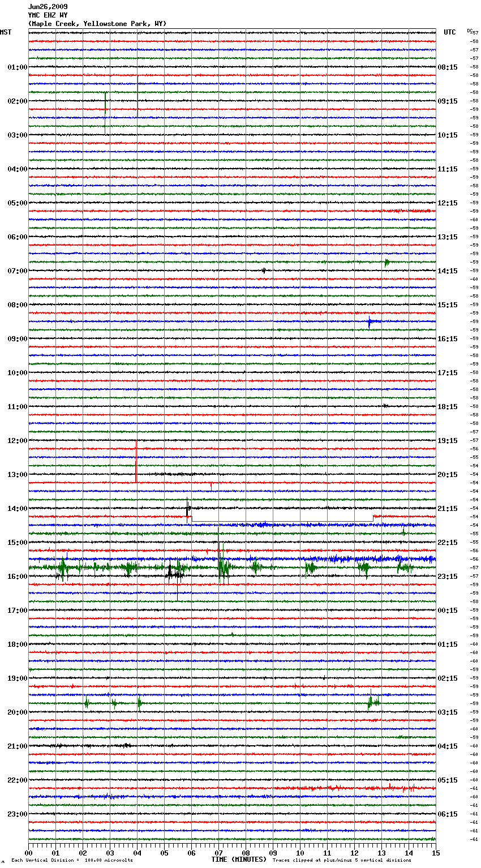481x868 pixels.
Task: Click the traces clipped footnote text
Action: click(342, 860)
